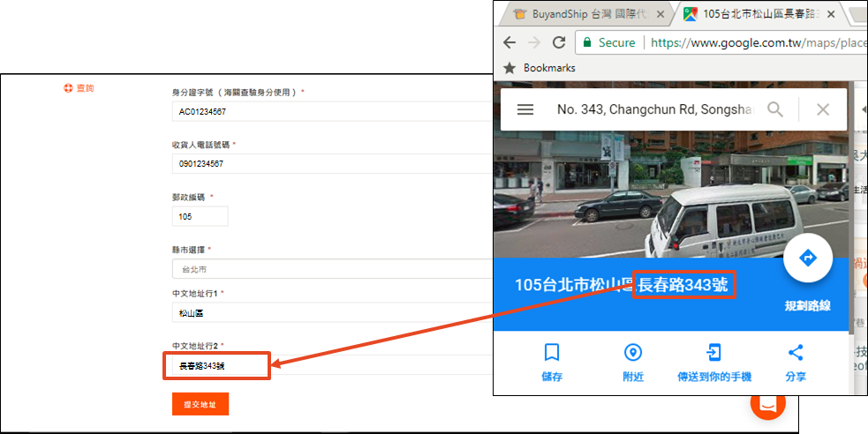Switch to the Google Maps address tab
Viewport: 868px width, 434px height.
pos(755,14)
